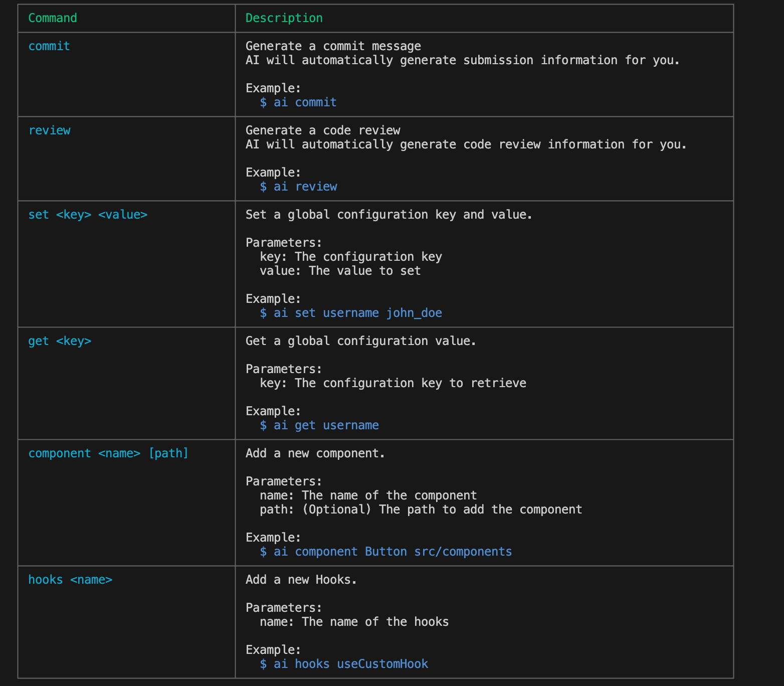Select the Generate a code review text
Image resolution: width=784 pixels, height=686 pixels.
point(323,130)
